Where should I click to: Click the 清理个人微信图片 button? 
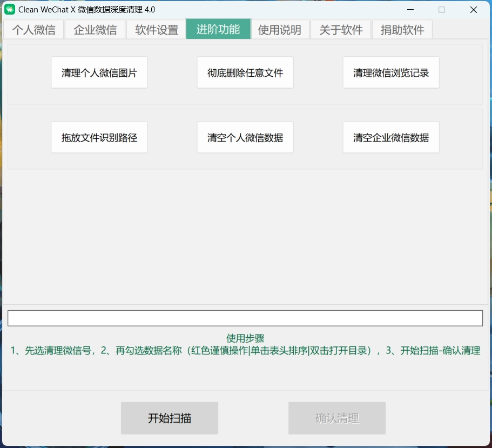point(99,72)
